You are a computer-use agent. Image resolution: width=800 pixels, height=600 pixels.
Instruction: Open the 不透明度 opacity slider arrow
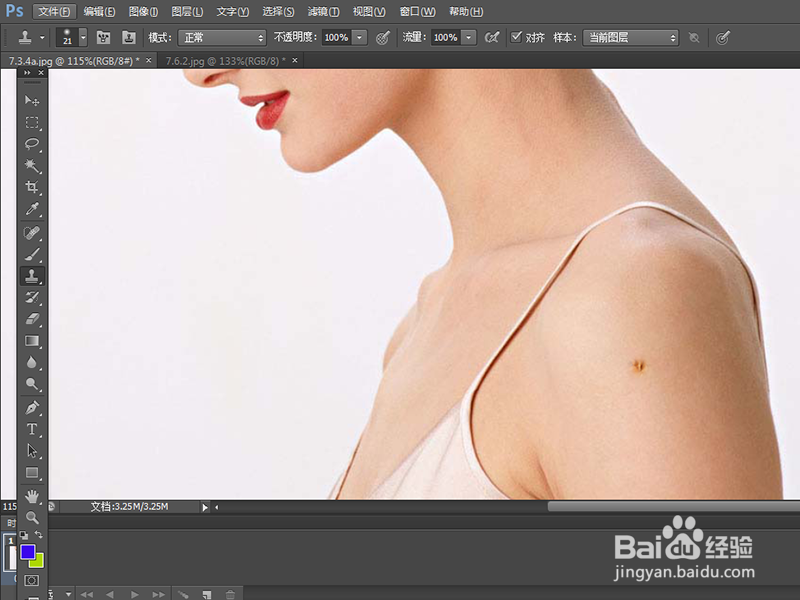click(360, 37)
